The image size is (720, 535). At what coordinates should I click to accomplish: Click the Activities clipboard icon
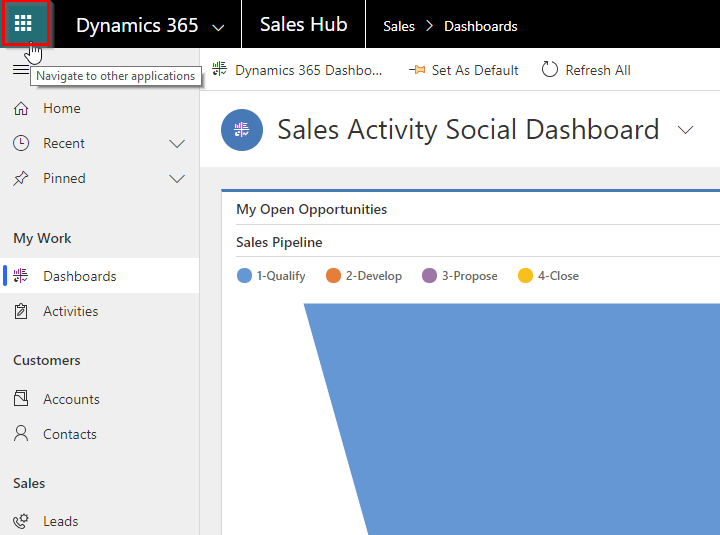tap(21, 311)
